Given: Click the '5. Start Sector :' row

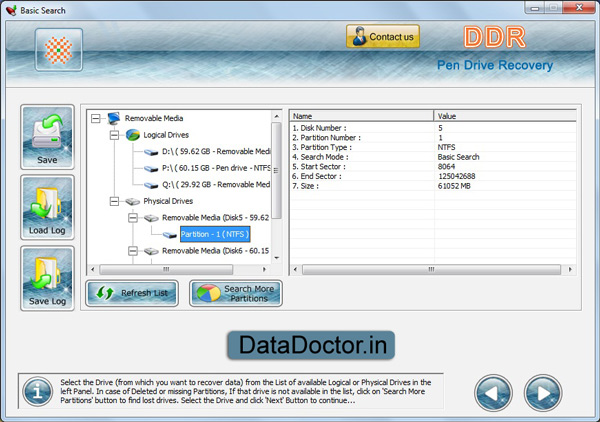Looking at the screenshot, I should click(x=433, y=166).
